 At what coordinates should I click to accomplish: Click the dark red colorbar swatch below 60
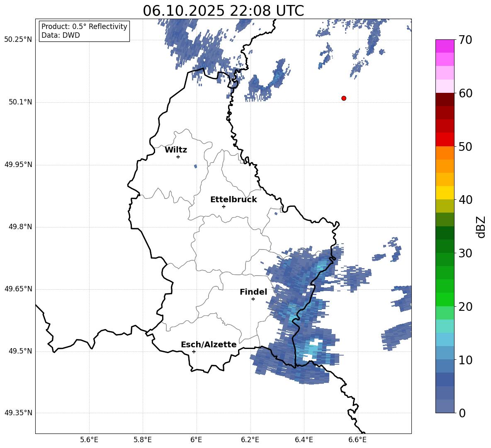click(445, 99)
